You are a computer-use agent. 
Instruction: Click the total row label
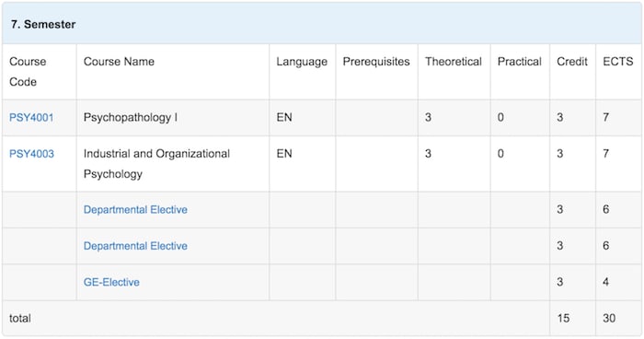click(20, 319)
